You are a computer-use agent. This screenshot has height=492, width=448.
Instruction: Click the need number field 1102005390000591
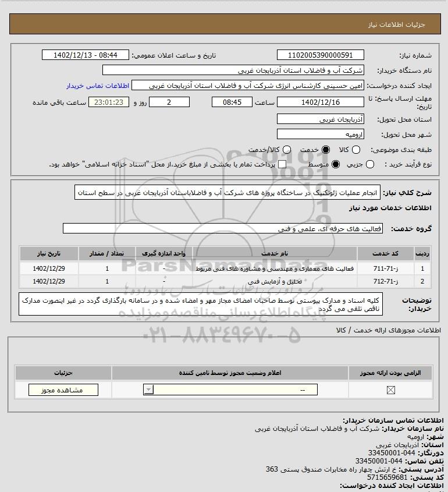321,55
